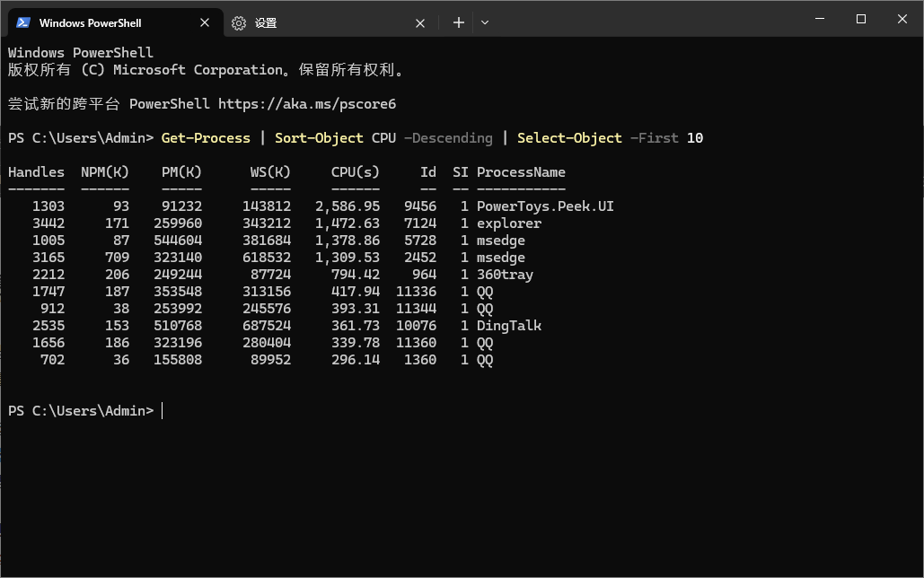
Task: Click the explorer process name
Action: 509,223
